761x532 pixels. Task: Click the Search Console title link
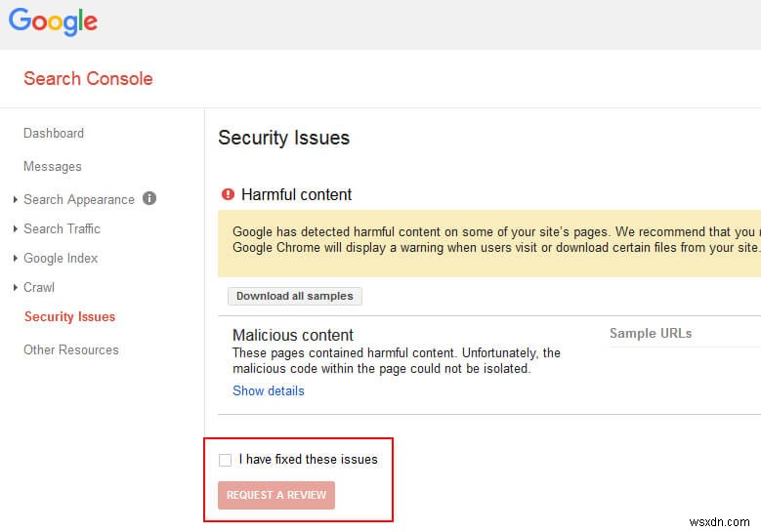coord(88,78)
